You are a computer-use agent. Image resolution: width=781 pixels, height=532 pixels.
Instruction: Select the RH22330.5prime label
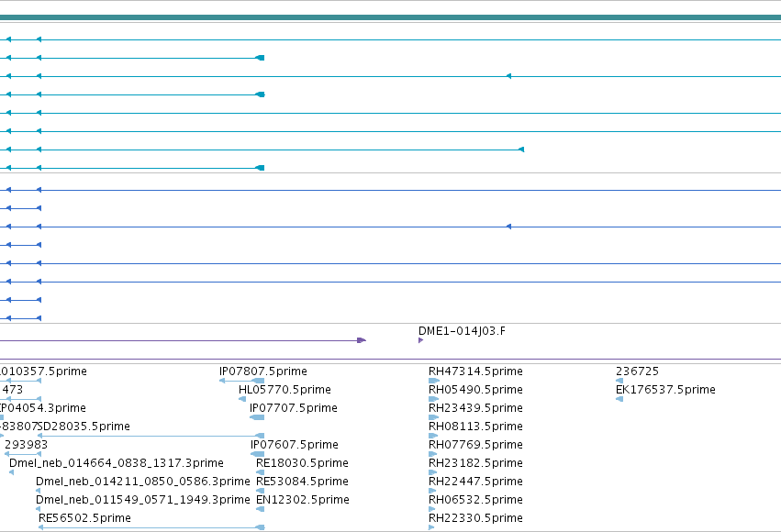click(475, 518)
